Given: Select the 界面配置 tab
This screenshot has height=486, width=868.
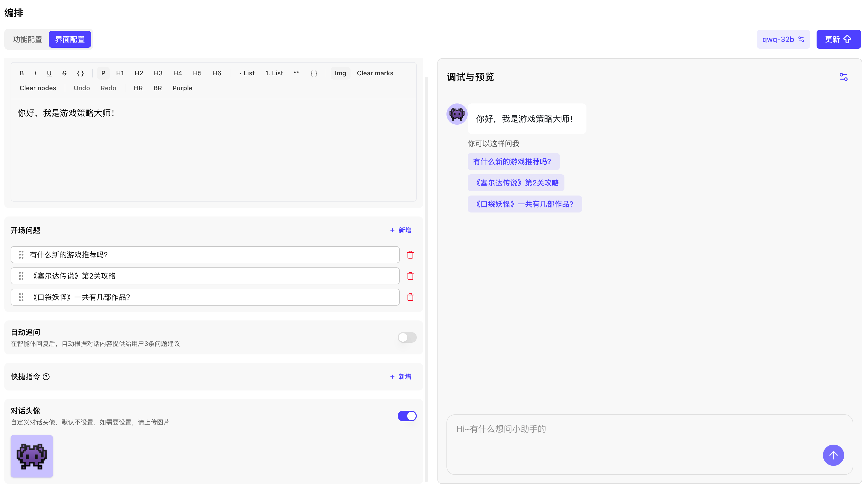Looking at the screenshot, I should [x=70, y=40].
